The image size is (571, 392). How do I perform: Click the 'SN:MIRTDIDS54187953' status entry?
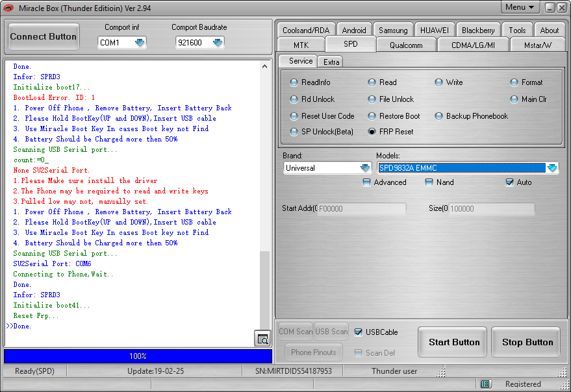click(x=294, y=371)
